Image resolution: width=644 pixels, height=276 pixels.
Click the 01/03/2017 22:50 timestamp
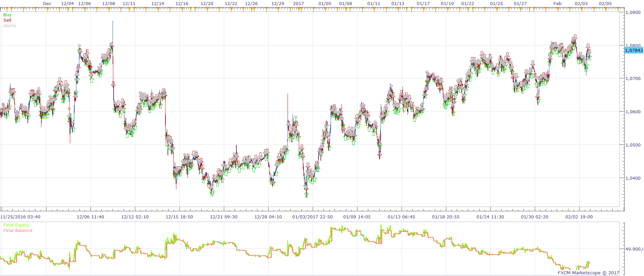[x=313, y=217]
